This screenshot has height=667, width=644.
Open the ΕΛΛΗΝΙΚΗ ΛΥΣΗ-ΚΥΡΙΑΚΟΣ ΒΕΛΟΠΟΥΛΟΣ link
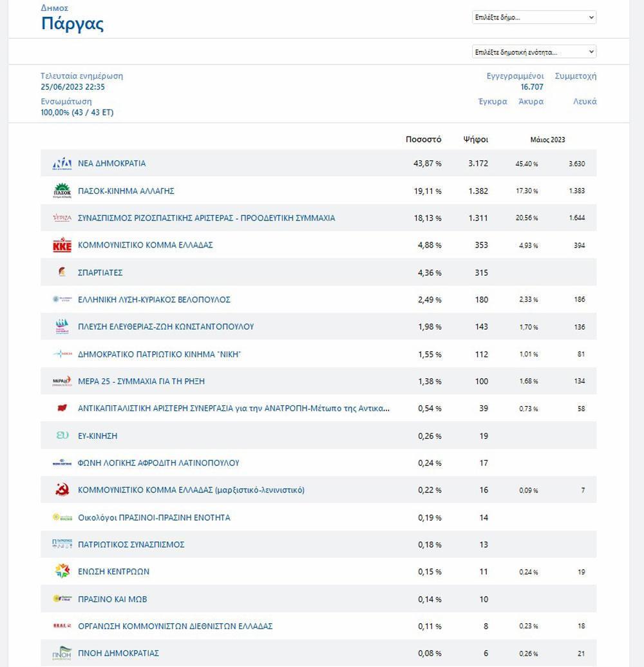(x=154, y=300)
